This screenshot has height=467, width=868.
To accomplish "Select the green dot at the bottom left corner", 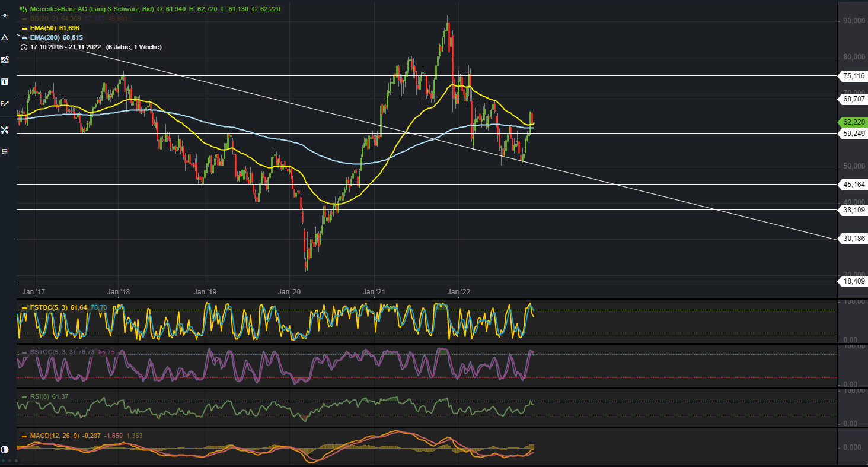I will coord(3,461).
